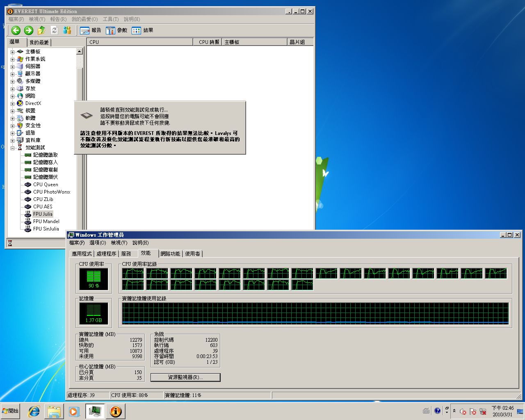Open Windows Media Player taskbar icon

coord(74,411)
